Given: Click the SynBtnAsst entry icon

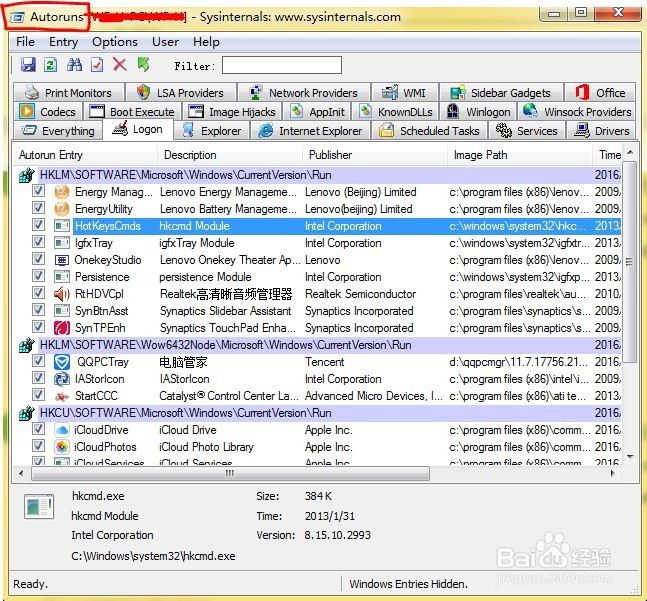Looking at the screenshot, I should (62, 311).
